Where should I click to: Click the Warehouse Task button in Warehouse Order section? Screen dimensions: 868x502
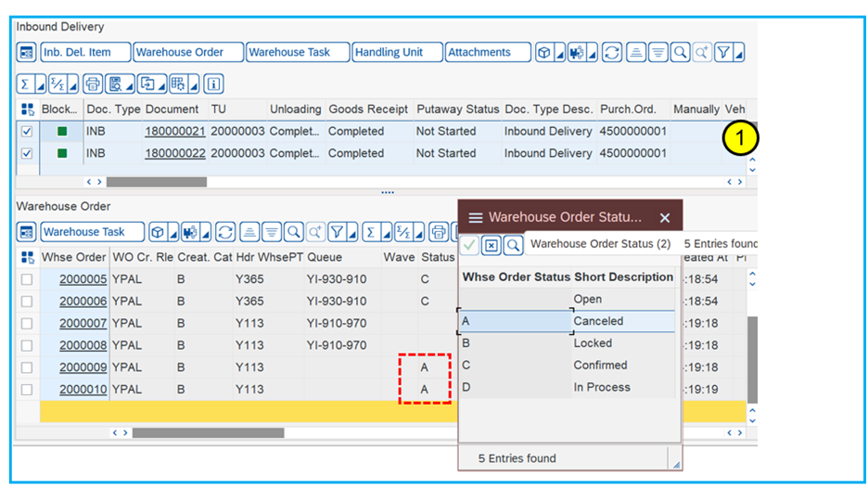[91, 232]
